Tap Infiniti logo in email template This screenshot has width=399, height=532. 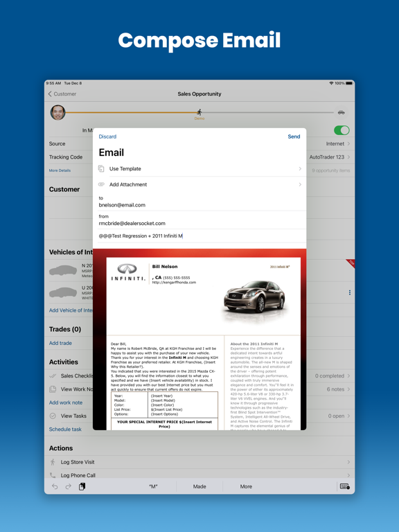pos(127,272)
